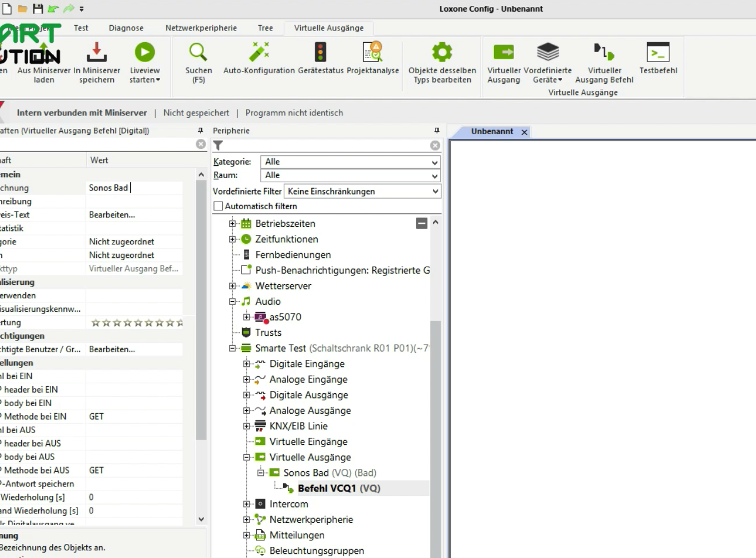Click Aus Miniserver laden icon
The image size is (756, 558).
pyautogui.click(x=44, y=52)
